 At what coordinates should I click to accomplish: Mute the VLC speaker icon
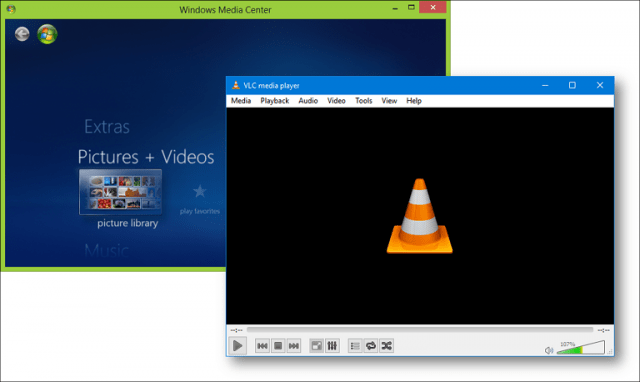(x=549, y=350)
